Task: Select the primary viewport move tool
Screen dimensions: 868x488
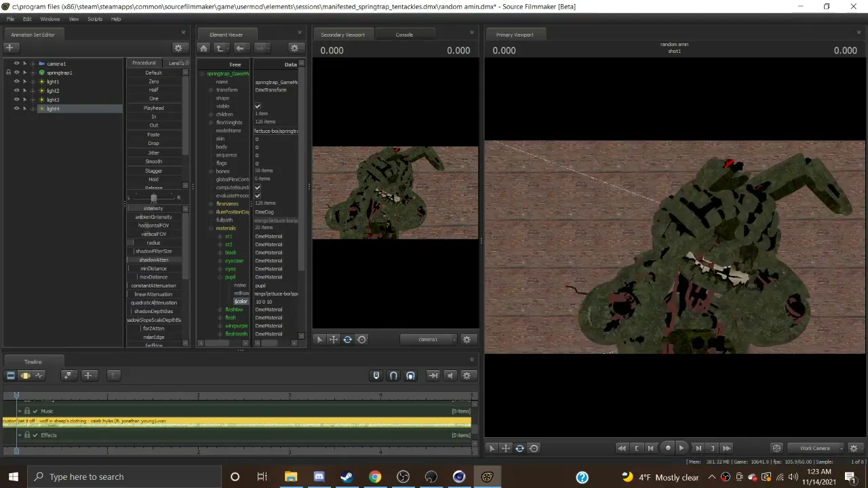Action: [506, 448]
